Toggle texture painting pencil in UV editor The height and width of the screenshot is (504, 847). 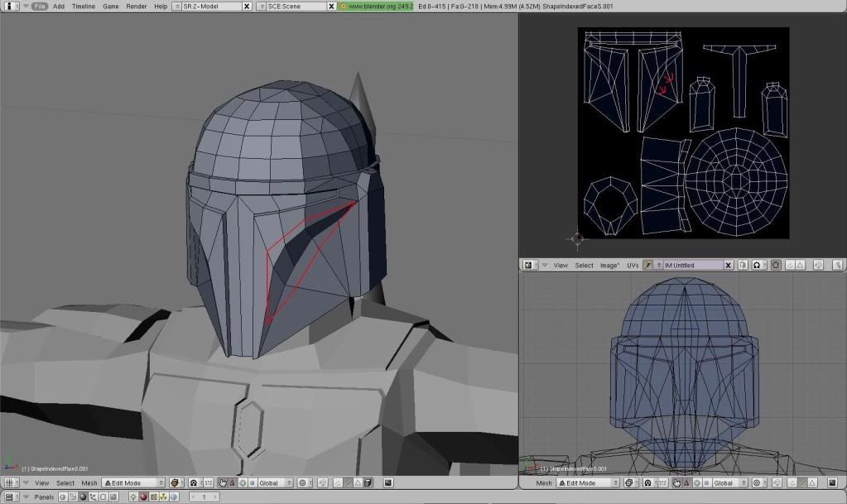(x=647, y=265)
